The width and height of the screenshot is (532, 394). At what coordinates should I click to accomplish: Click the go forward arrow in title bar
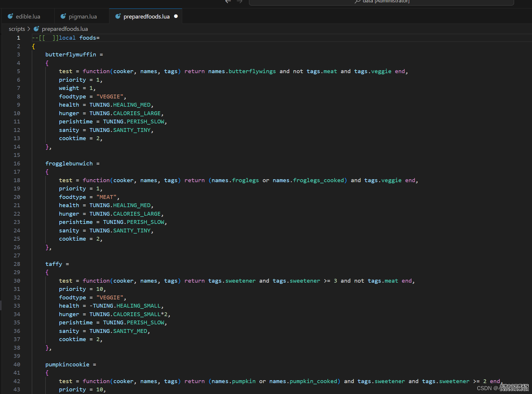point(240,1)
